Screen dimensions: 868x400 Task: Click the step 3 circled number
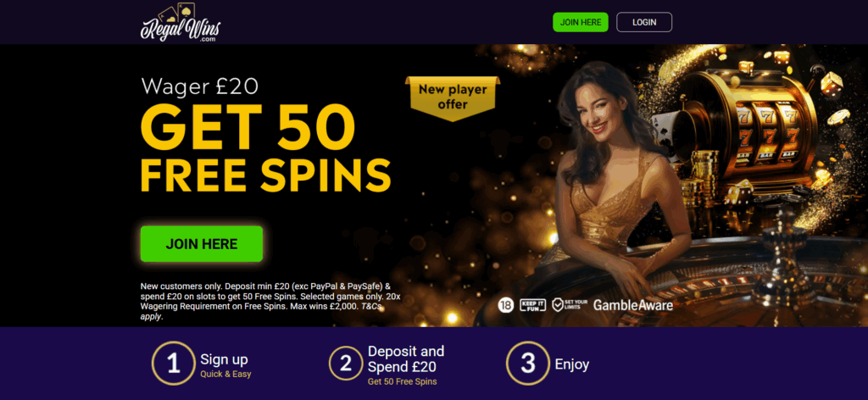point(528,364)
